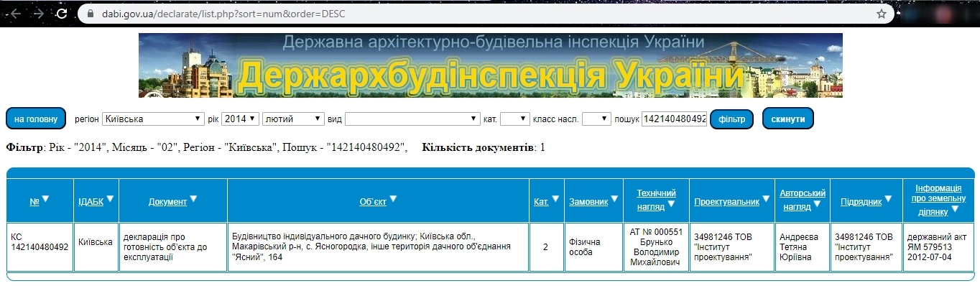
Task: Sort by Підрядник column header link
Action: pyautogui.click(x=861, y=202)
